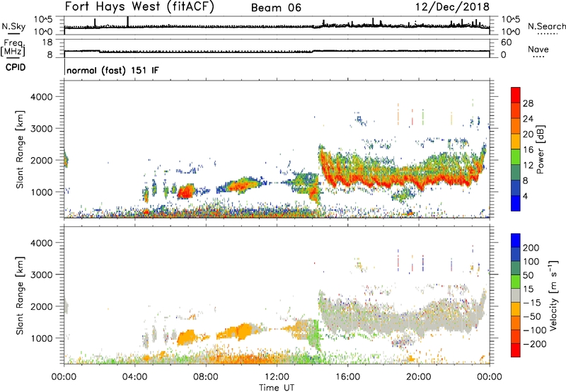The image size is (566, 392).
Task: Click the Fort Hays West (fitACF) title
Action: (139, 6)
